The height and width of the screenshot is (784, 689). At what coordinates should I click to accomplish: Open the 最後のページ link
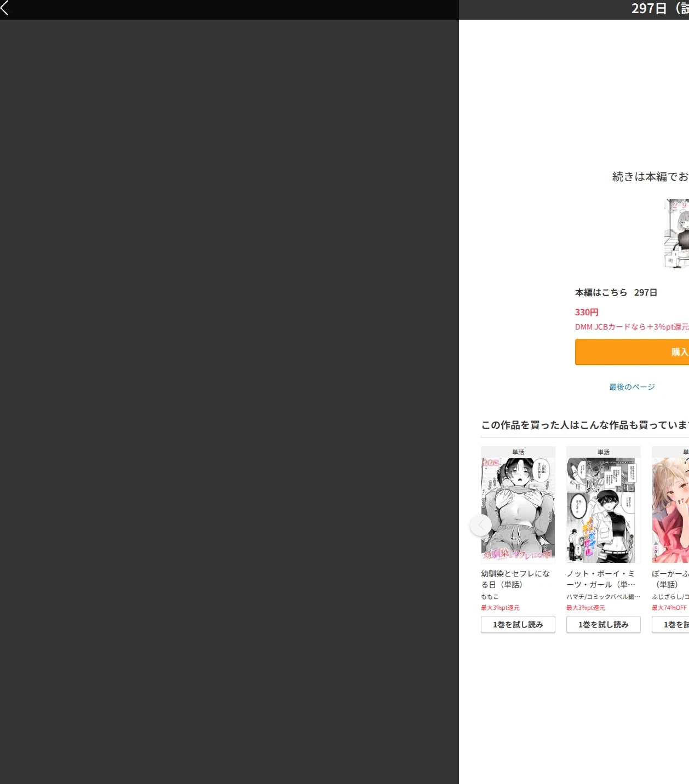pyautogui.click(x=632, y=387)
